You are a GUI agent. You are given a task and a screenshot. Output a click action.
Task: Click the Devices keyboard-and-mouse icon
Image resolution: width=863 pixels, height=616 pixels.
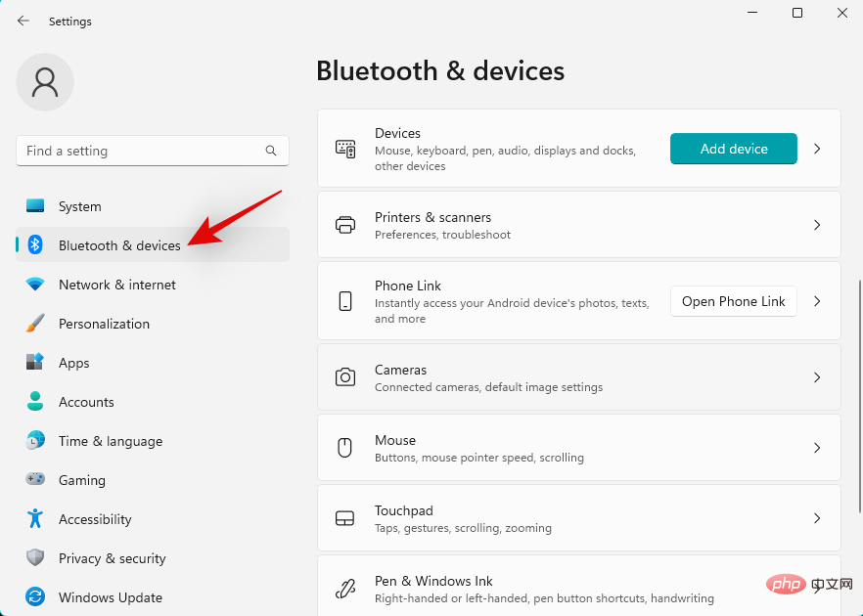(345, 149)
